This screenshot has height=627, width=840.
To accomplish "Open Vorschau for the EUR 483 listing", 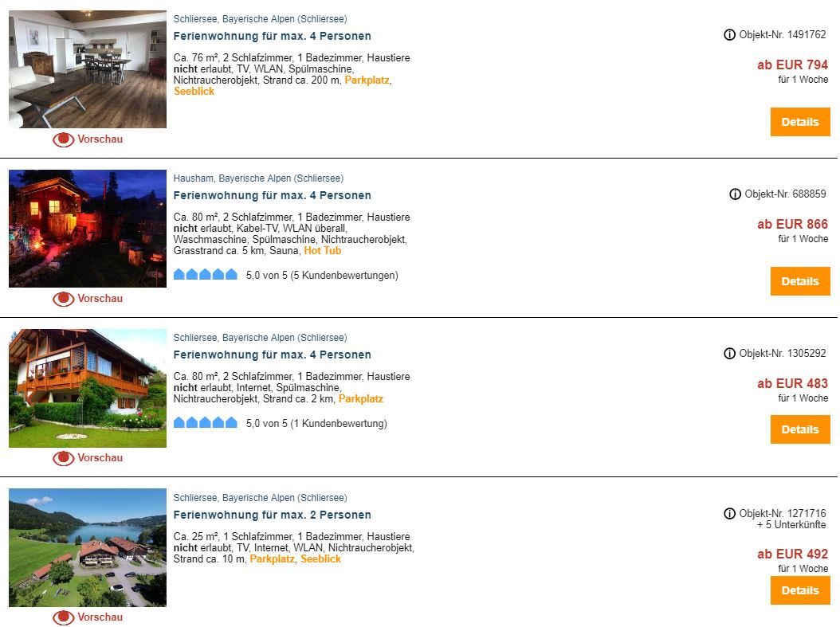I will coord(88,458).
